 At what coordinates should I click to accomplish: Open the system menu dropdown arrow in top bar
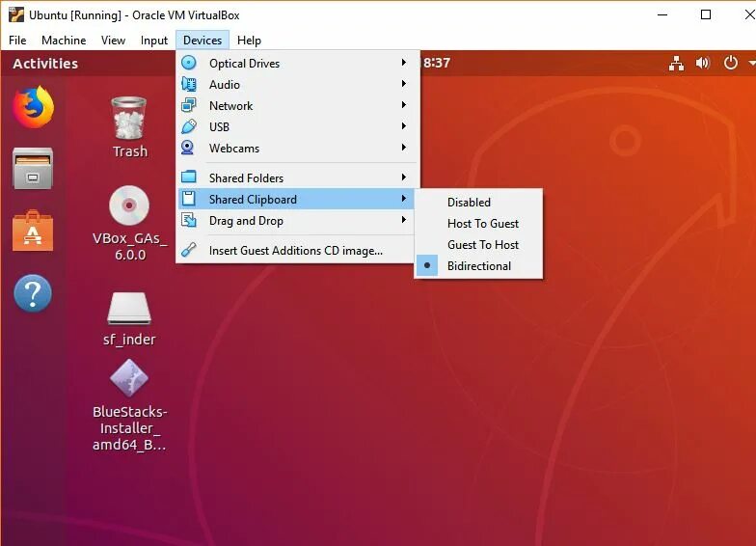click(x=751, y=64)
